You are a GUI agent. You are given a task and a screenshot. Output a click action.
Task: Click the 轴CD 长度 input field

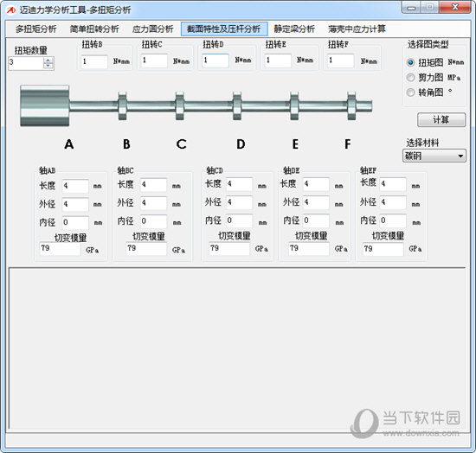tap(239, 184)
